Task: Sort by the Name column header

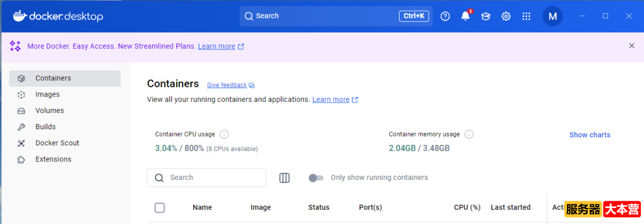Action: [x=202, y=207]
